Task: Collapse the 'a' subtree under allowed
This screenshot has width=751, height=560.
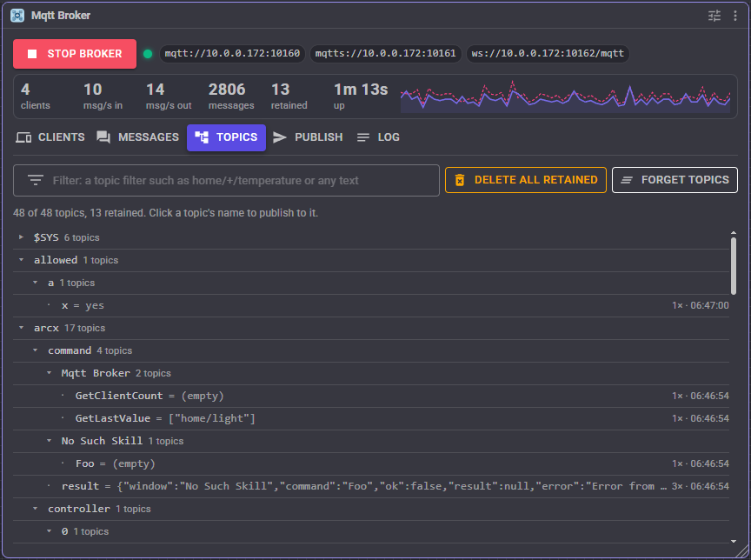Action: (35, 283)
